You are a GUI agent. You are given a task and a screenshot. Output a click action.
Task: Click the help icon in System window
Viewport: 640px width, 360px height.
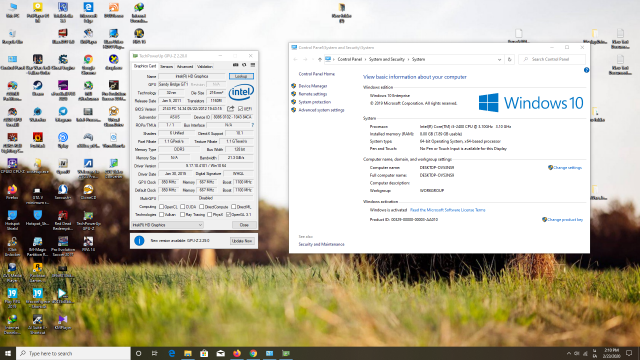click(x=587, y=70)
